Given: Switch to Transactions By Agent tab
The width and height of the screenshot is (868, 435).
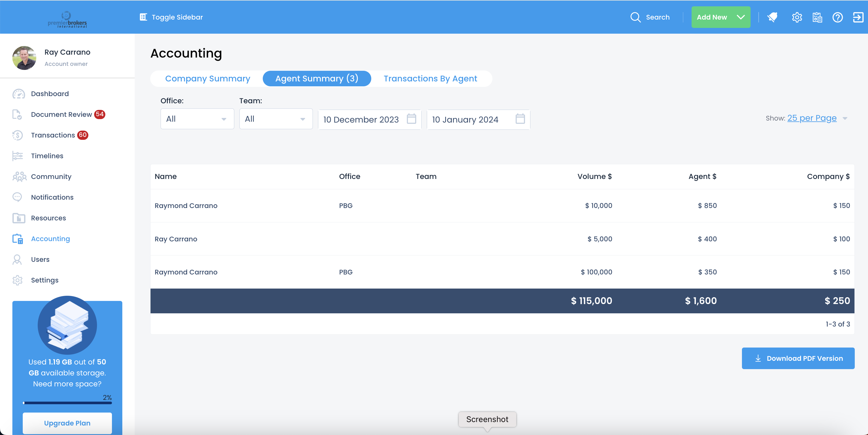Looking at the screenshot, I should click(430, 79).
